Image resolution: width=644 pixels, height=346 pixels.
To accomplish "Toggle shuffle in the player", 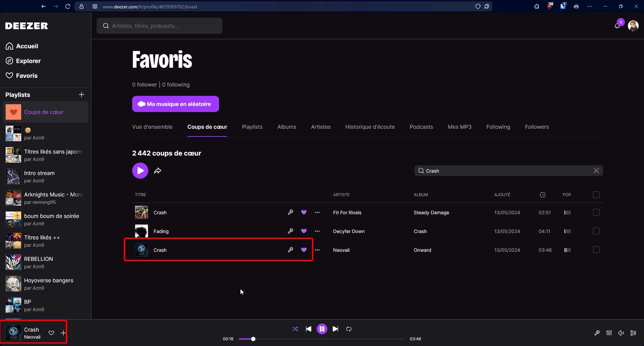I will point(295,329).
